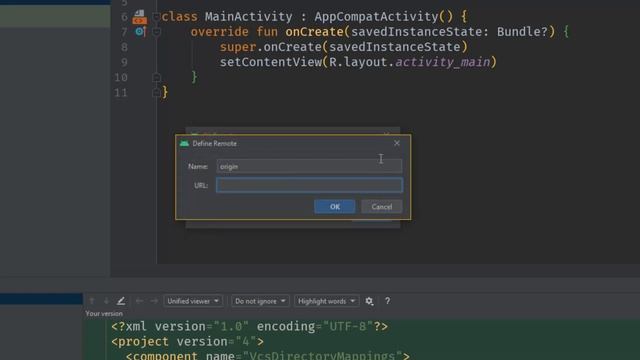Image resolution: width=640 pixels, height=360 pixels.
Task: Click the project version line in diff
Action: tap(187, 342)
